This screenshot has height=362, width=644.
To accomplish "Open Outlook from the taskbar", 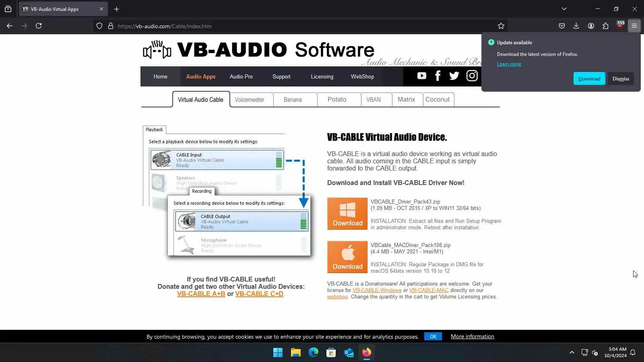I will (x=349, y=353).
